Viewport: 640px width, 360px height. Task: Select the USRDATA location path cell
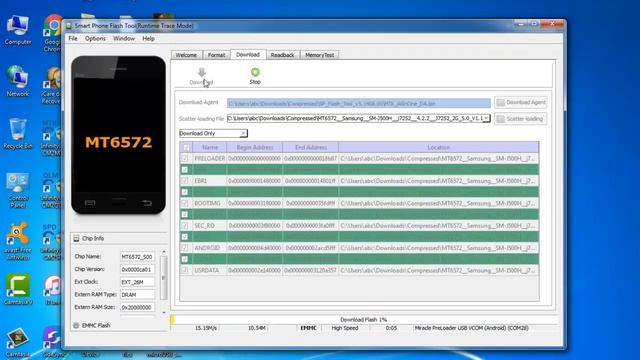click(x=439, y=271)
